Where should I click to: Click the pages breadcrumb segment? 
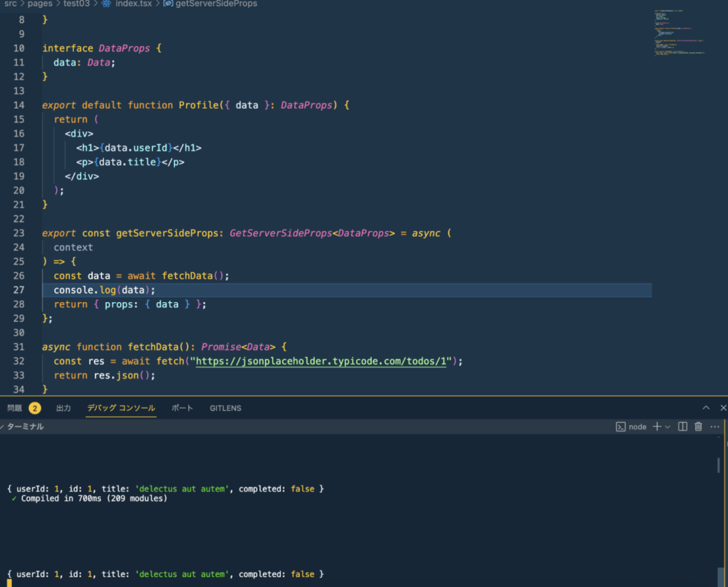pyautogui.click(x=40, y=4)
